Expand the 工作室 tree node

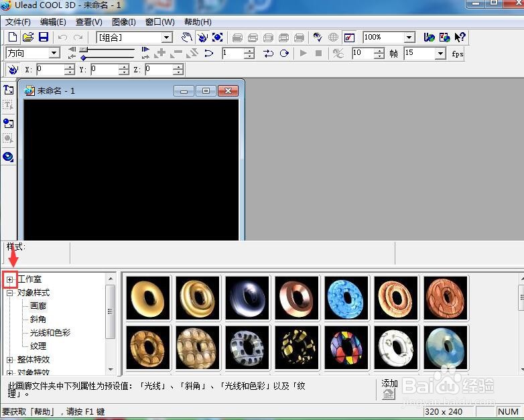(x=9, y=279)
